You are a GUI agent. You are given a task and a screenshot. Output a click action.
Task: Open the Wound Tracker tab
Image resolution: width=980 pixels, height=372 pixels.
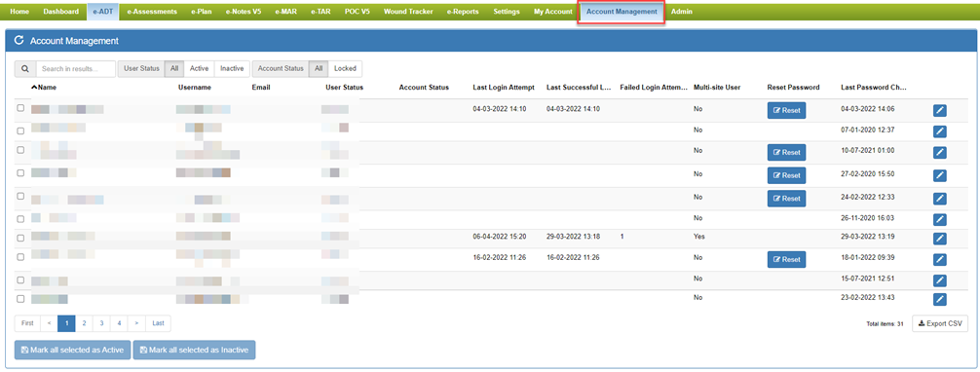pos(407,12)
